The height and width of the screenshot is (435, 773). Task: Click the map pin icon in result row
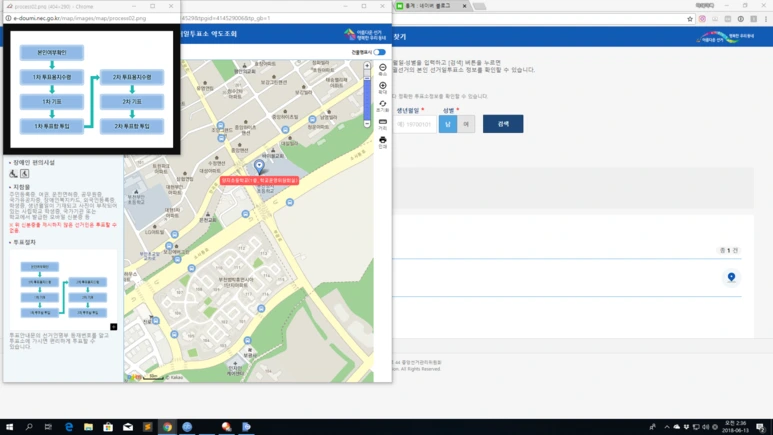pyautogui.click(x=731, y=277)
